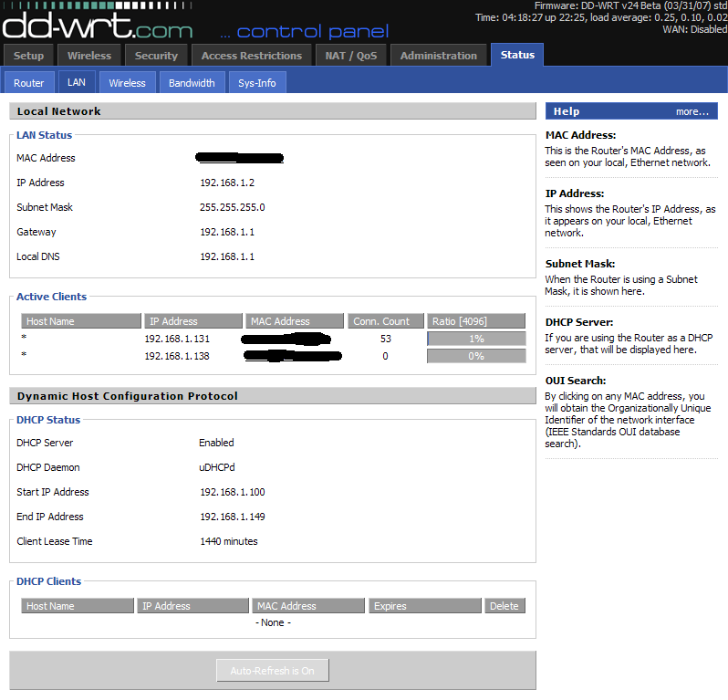Screen dimensions: 728x700
Task: Click Active Clients IP Address column header
Action: tap(193, 321)
